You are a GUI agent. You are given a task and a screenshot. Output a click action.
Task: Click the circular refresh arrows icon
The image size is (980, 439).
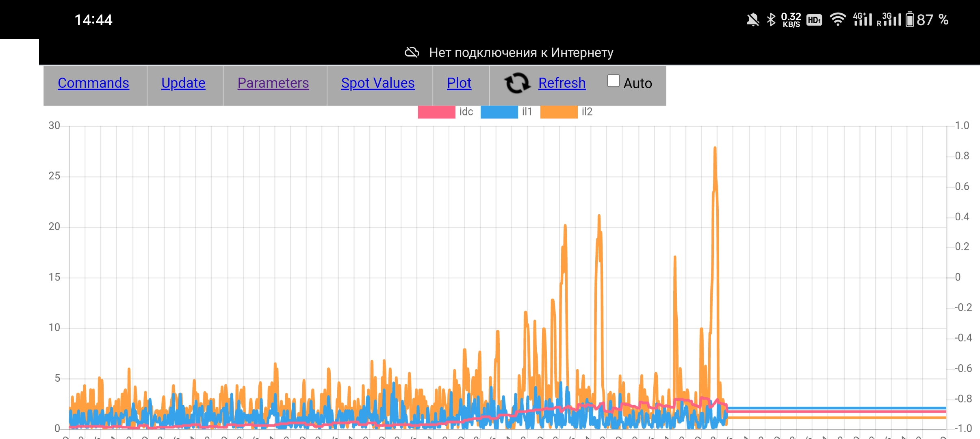[517, 83]
